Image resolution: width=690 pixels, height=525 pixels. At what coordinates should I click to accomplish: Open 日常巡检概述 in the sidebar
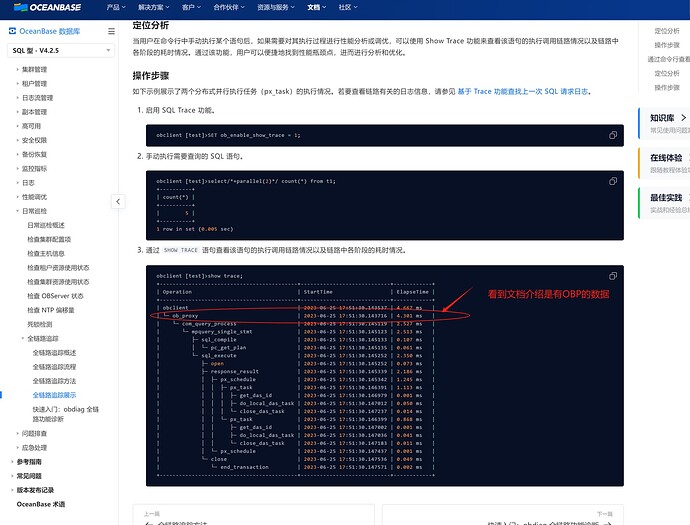(x=46, y=225)
